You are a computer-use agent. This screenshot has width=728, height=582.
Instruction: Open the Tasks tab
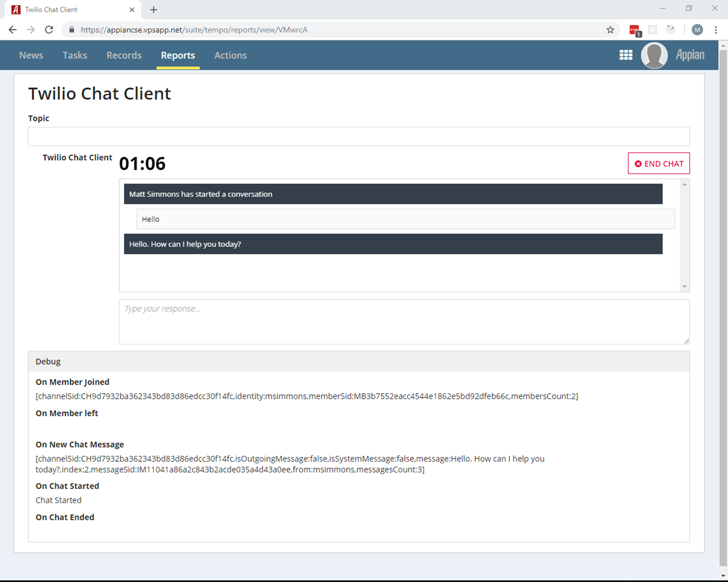click(75, 55)
